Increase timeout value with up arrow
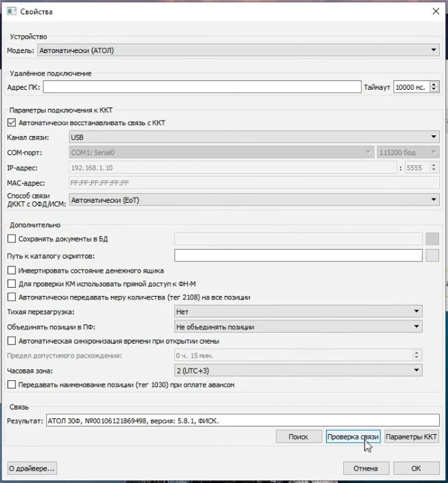Image resolution: width=448 pixels, height=483 pixels. click(434, 84)
